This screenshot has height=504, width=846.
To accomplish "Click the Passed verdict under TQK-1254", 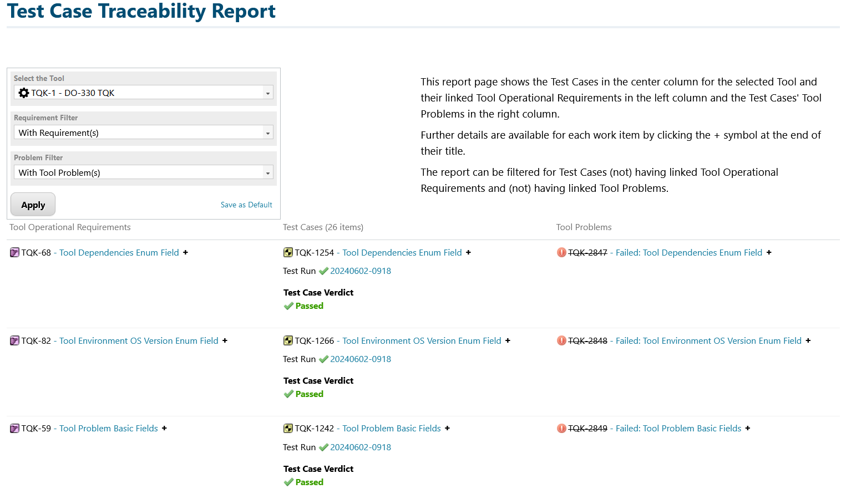I will pos(309,306).
